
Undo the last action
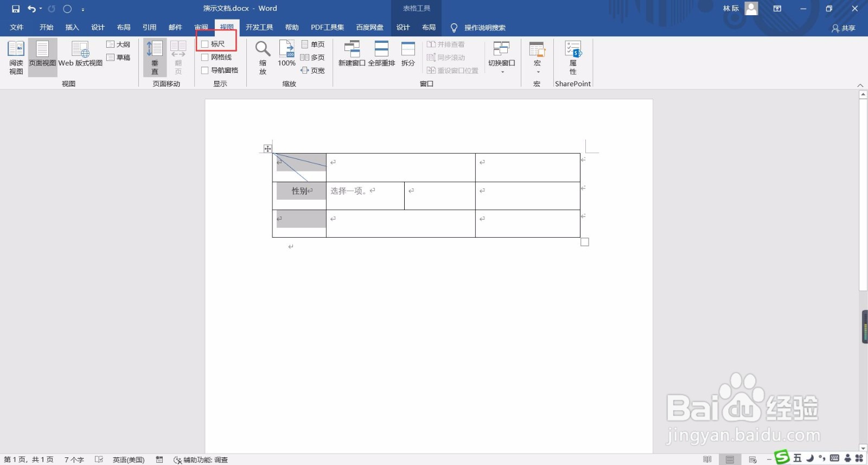[x=31, y=9]
